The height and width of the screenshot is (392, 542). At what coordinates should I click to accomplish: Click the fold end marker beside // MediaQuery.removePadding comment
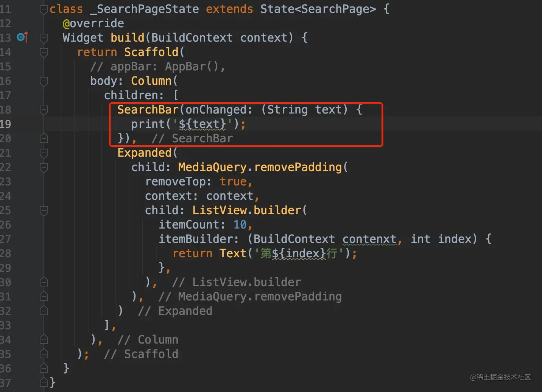coord(44,296)
